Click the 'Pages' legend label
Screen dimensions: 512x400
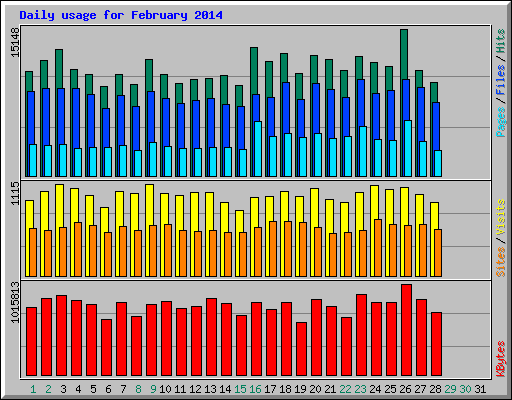click(x=501, y=122)
